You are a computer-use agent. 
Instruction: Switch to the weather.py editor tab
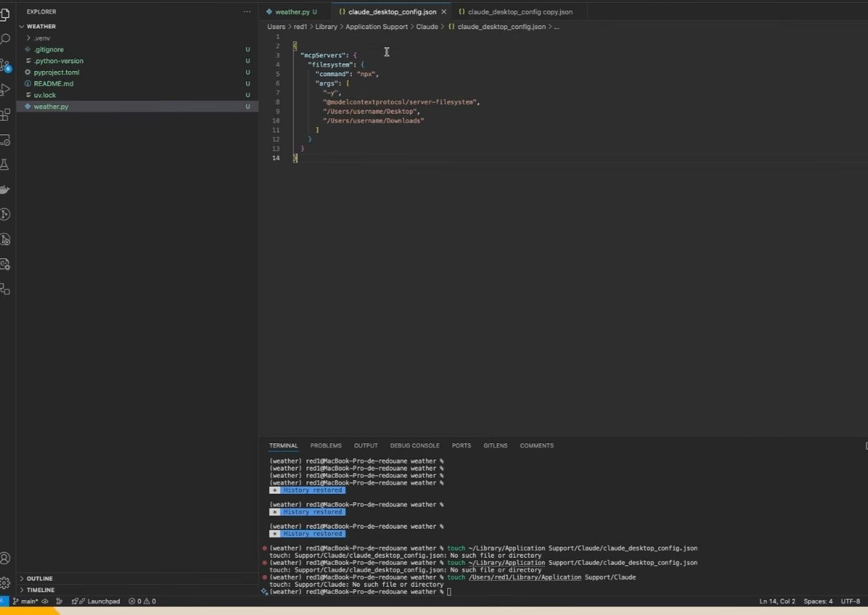tap(291, 12)
